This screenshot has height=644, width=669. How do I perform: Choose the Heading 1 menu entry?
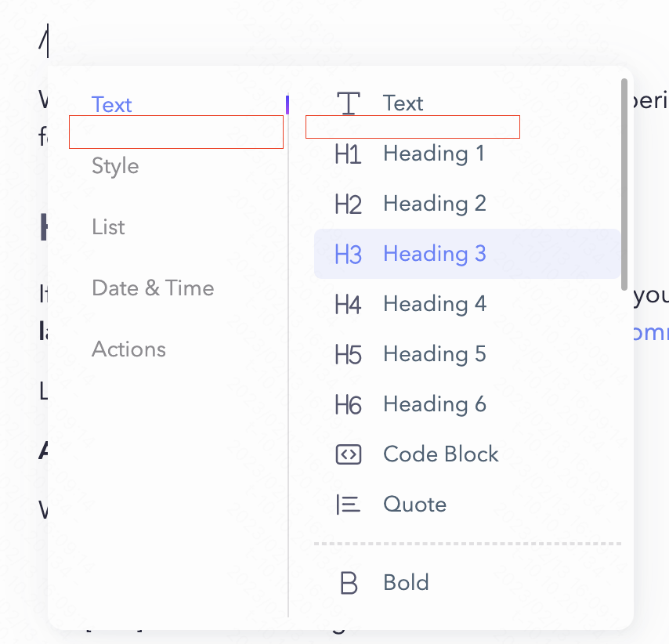point(433,154)
